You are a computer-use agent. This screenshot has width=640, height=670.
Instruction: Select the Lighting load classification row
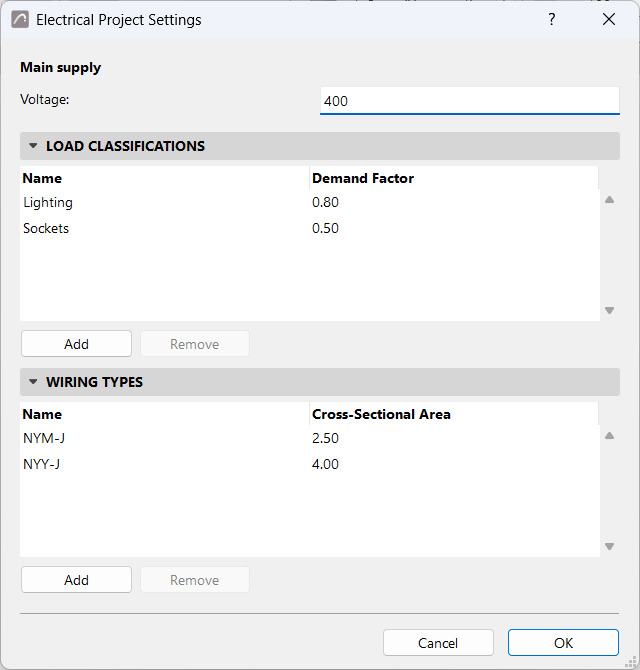click(x=310, y=202)
